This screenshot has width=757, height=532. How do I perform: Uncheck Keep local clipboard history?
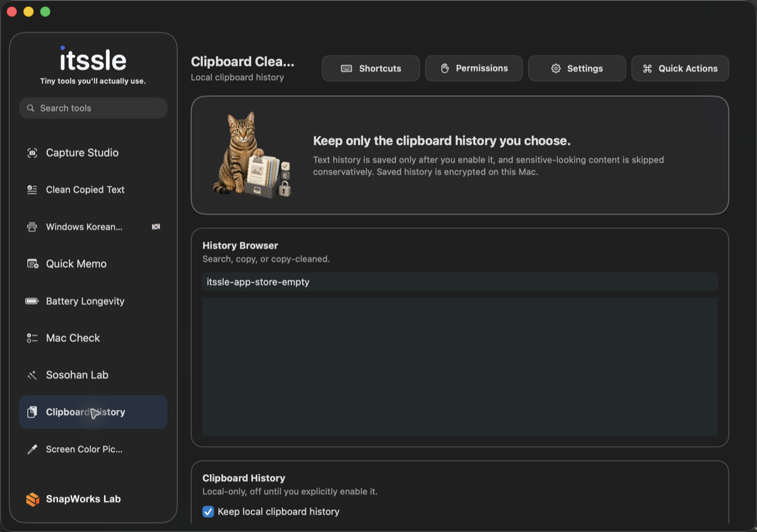[x=208, y=512]
